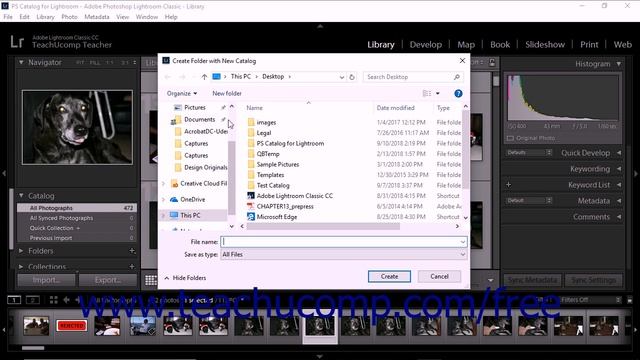Sort by the Date modified column header
Image resolution: width=640 pixels, height=360 pixels.
[x=395, y=108]
